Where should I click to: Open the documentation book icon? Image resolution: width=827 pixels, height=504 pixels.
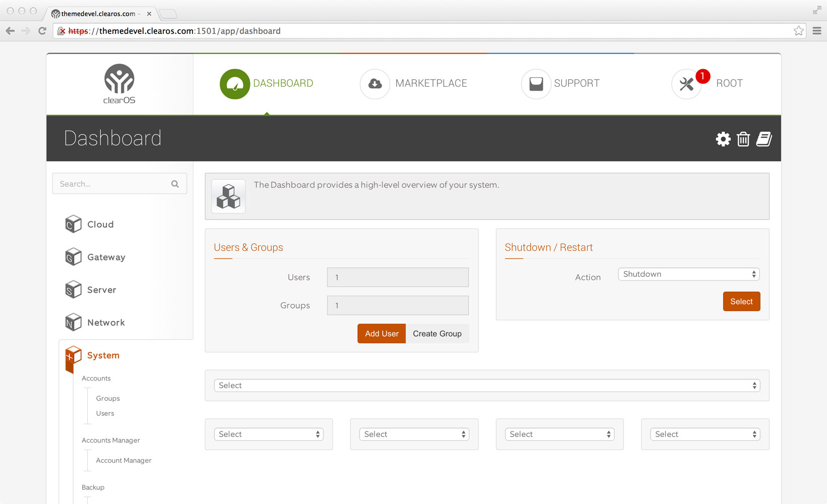(764, 139)
